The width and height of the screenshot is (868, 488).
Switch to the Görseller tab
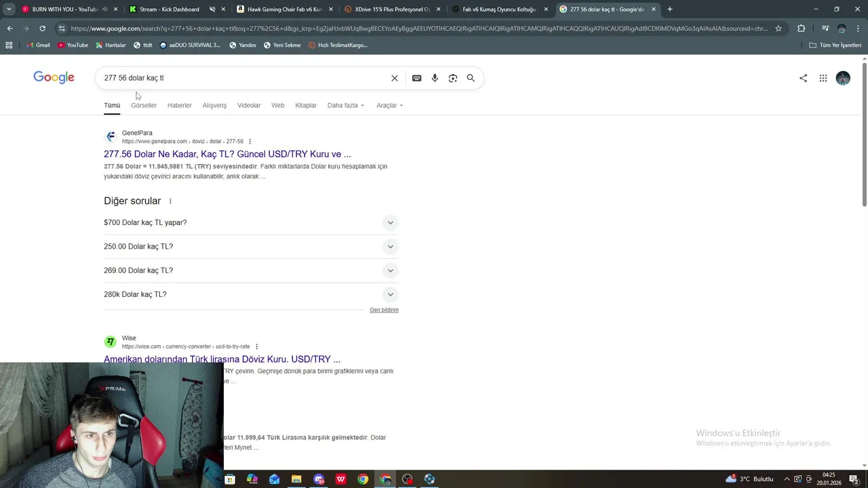coord(144,106)
